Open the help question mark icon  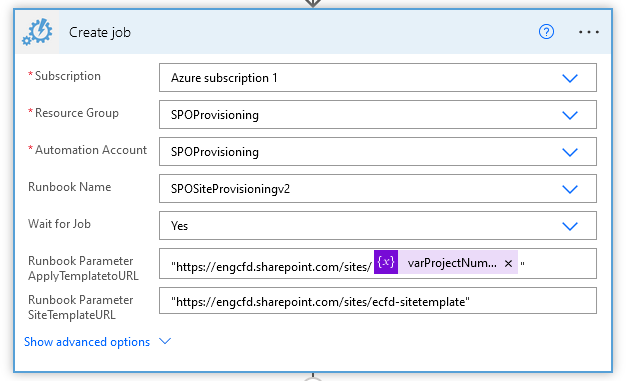point(546,32)
